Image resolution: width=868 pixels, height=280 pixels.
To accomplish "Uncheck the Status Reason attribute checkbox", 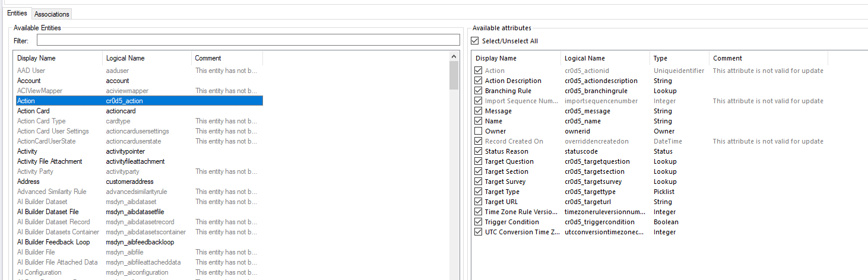I will pyautogui.click(x=479, y=151).
